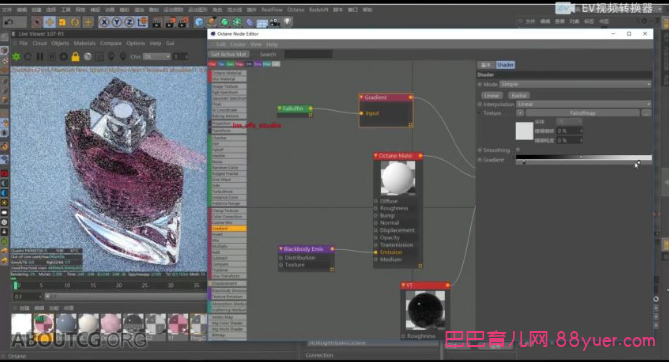The height and width of the screenshot is (362, 669).
Task: Add a cube primitive object
Action: coord(199,22)
